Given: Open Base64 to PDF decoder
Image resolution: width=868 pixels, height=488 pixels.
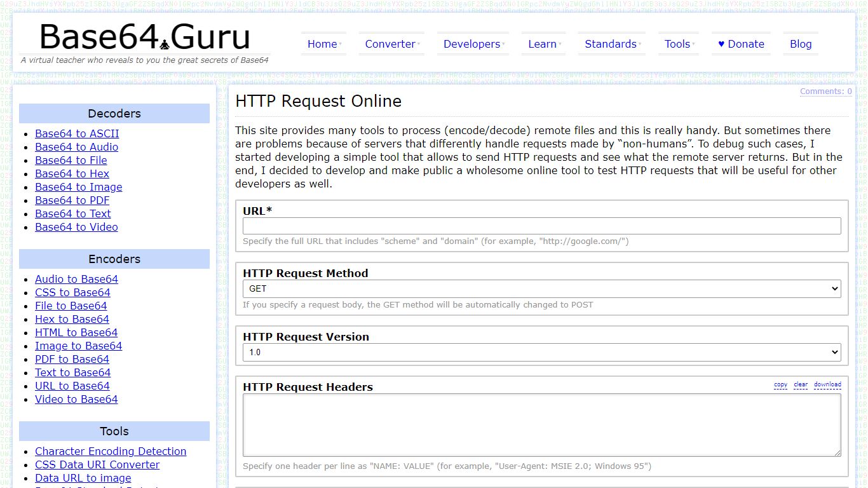Looking at the screenshot, I should point(72,200).
